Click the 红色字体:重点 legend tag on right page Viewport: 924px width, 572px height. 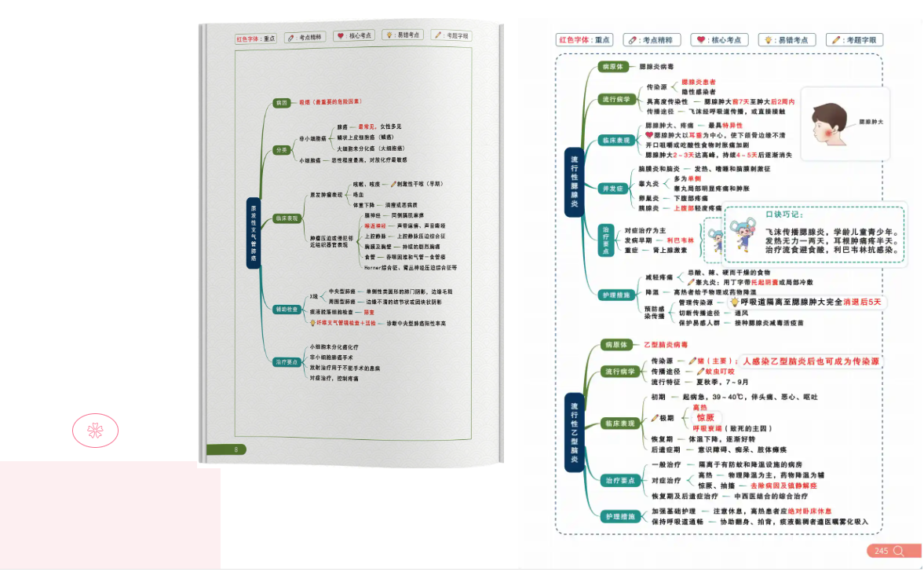pyautogui.click(x=585, y=40)
